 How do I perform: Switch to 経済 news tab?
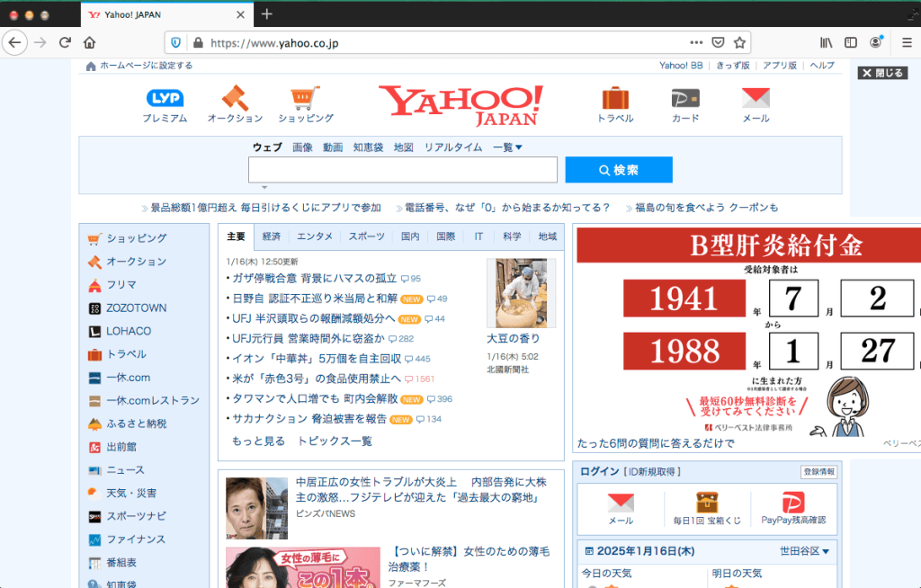[272, 236]
